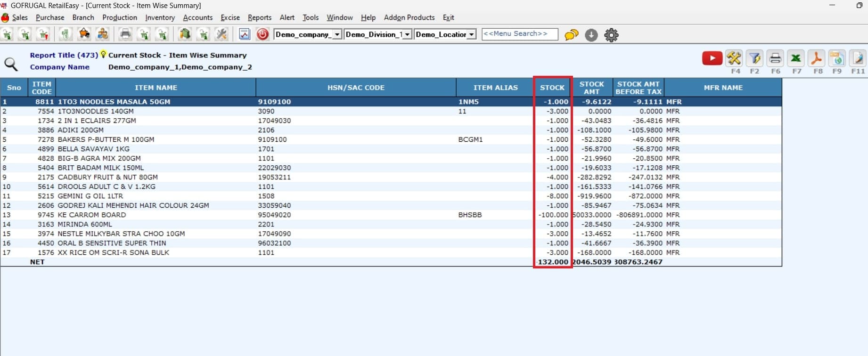
Task: Click the yellow chat bubbles icon
Action: (x=571, y=35)
